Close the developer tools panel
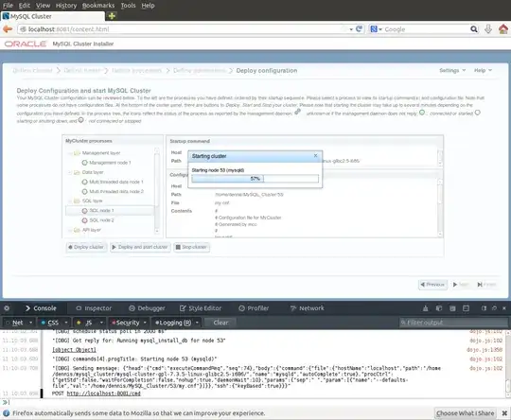Image resolution: width=511 pixels, height=420 pixels. coord(504,308)
